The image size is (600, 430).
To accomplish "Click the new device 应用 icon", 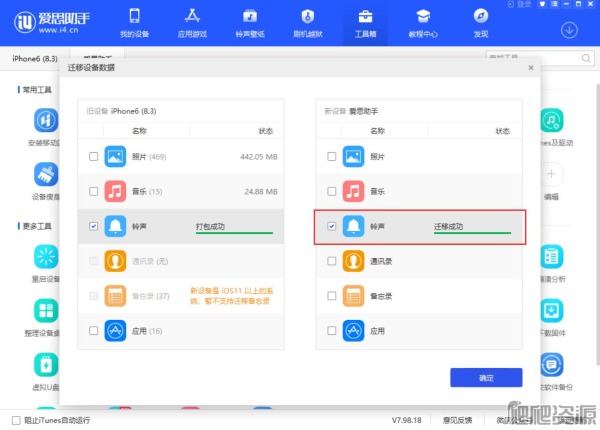I will [x=353, y=331].
